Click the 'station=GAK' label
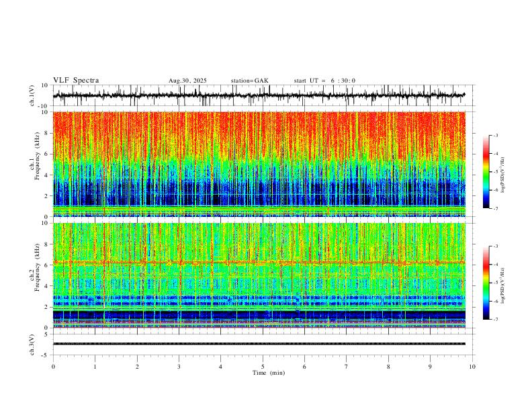Viewport: 532px width, 411px height. click(249, 81)
